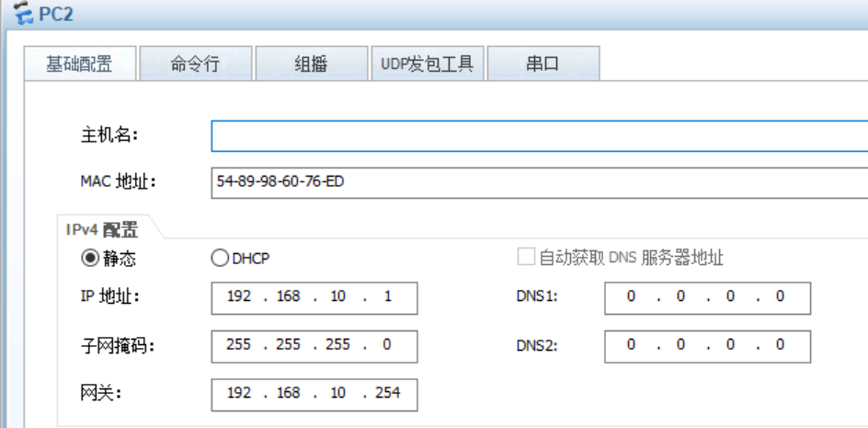Click the PC2 window icon in title bar
The height and width of the screenshot is (428, 868).
pos(22,16)
